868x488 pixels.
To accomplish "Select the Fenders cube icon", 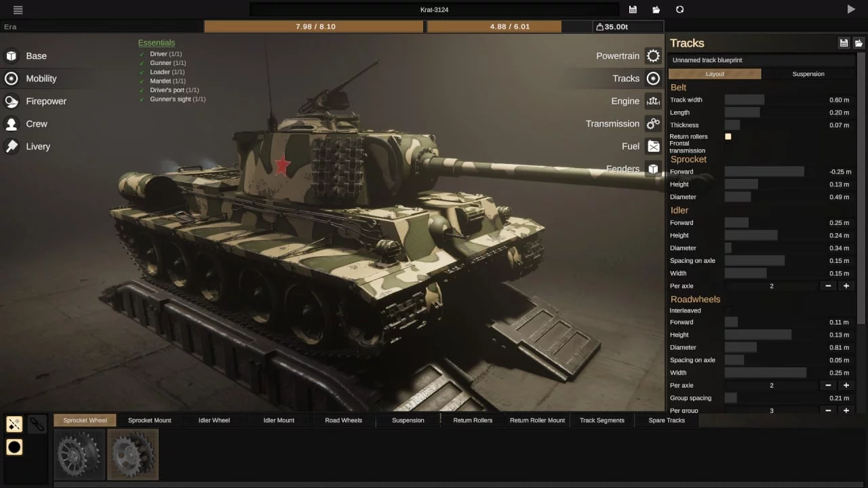I will coord(652,169).
